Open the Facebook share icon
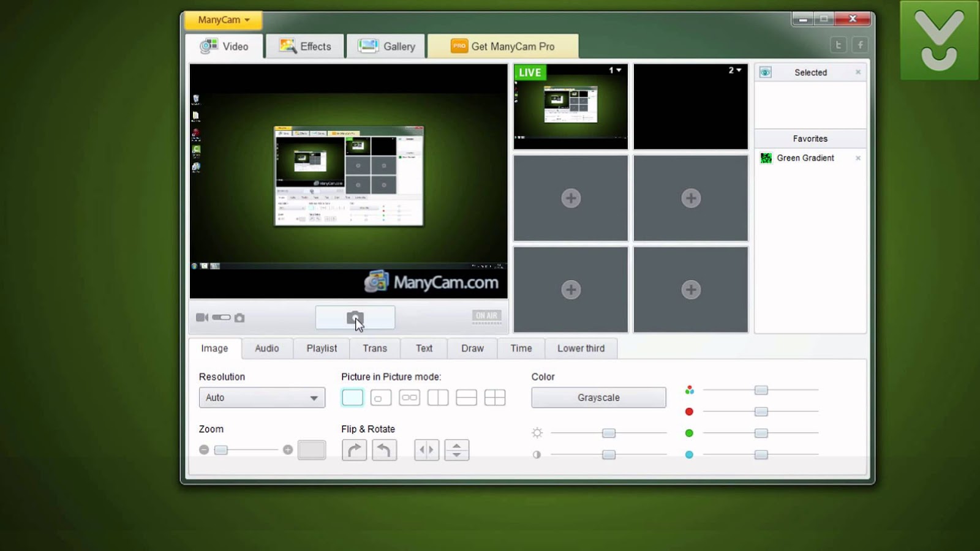This screenshot has height=551, width=980. (860, 45)
